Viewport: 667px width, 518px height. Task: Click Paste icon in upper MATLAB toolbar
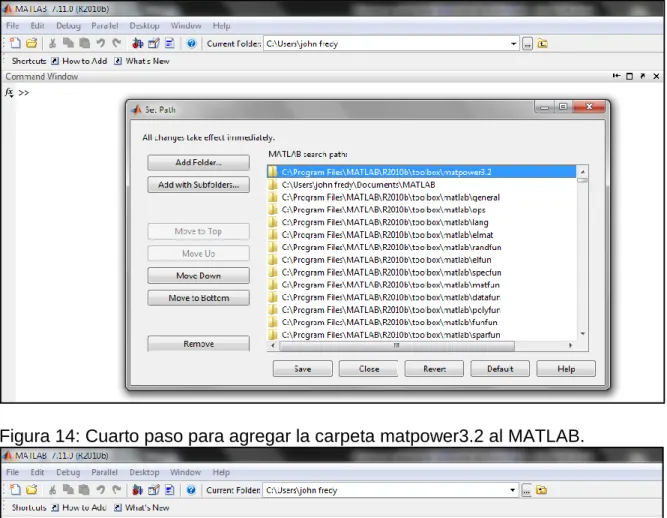coord(85,43)
